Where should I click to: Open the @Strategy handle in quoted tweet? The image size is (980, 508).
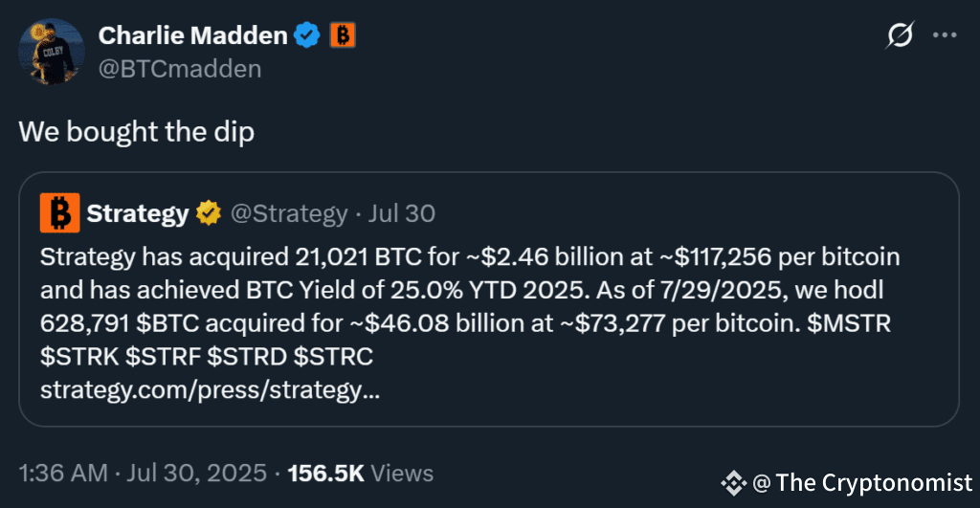click(289, 213)
